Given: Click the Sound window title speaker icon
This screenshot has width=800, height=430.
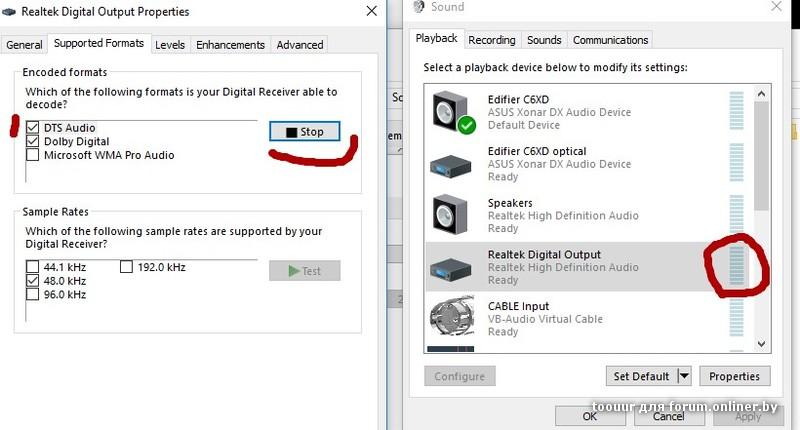Looking at the screenshot, I should [419, 7].
